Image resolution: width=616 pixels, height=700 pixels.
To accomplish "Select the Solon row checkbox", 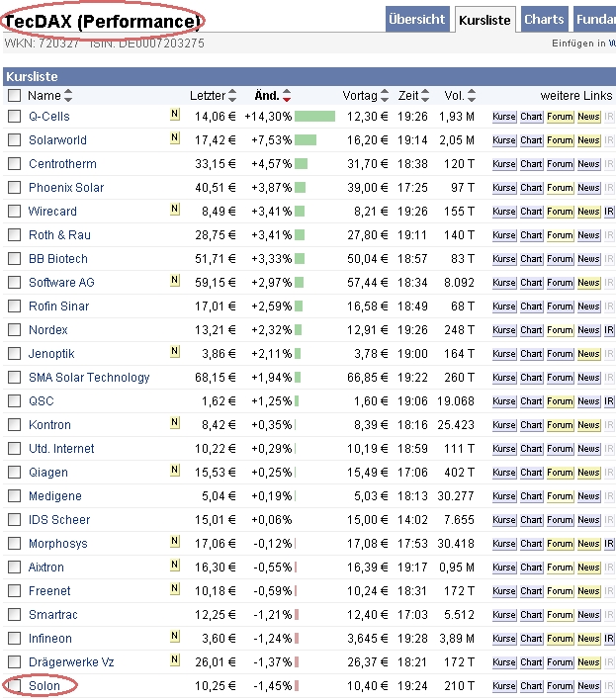I will pyautogui.click(x=14, y=685).
